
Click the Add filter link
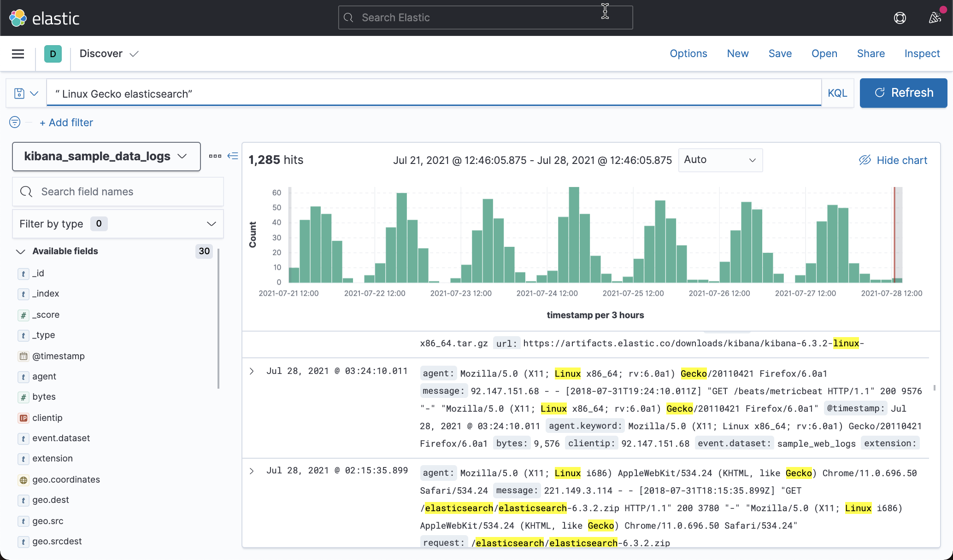tap(66, 122)
